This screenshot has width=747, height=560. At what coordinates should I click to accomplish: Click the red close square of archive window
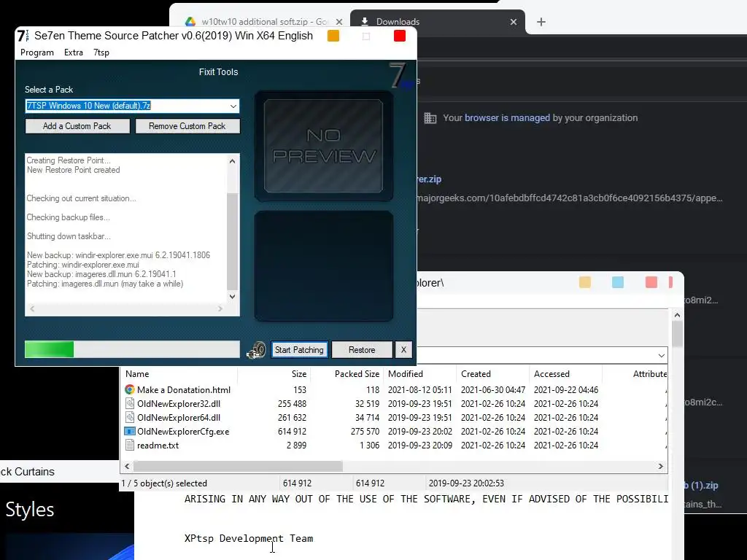click(x=651, y=282)
